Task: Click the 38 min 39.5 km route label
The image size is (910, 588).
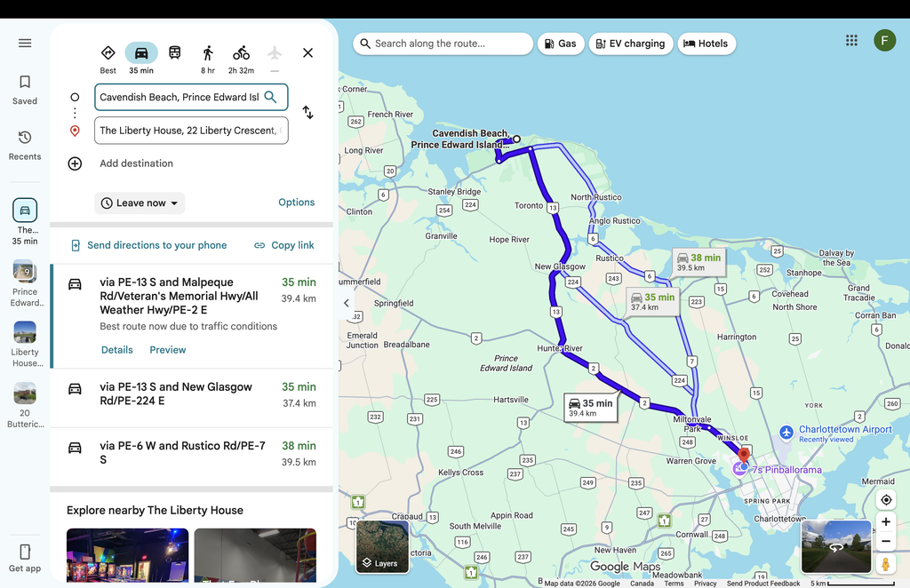Action: click(698, 261)
